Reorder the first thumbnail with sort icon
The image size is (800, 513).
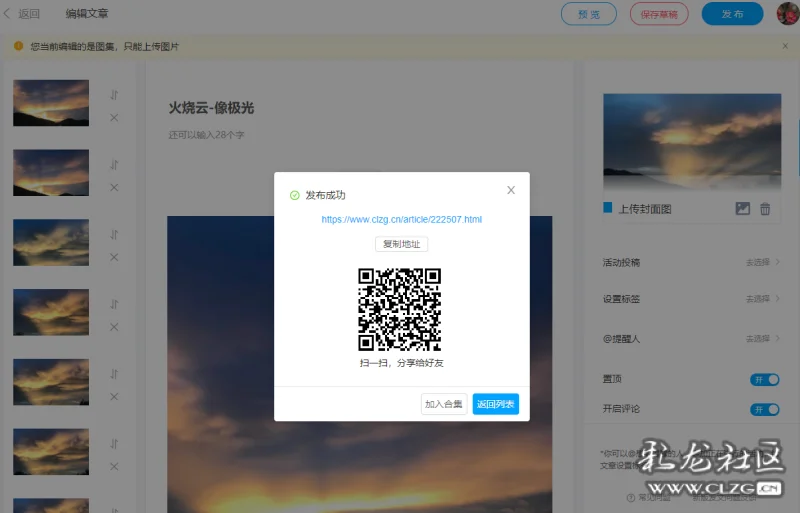(114, 94)
